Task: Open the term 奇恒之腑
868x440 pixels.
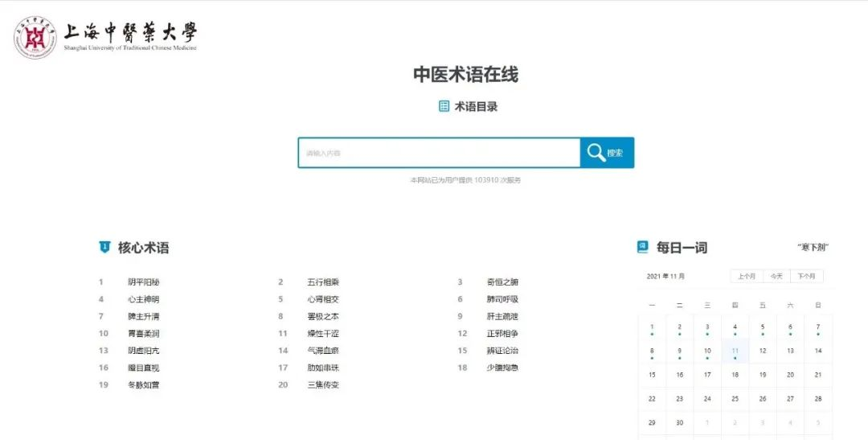Action: point(502,282)
